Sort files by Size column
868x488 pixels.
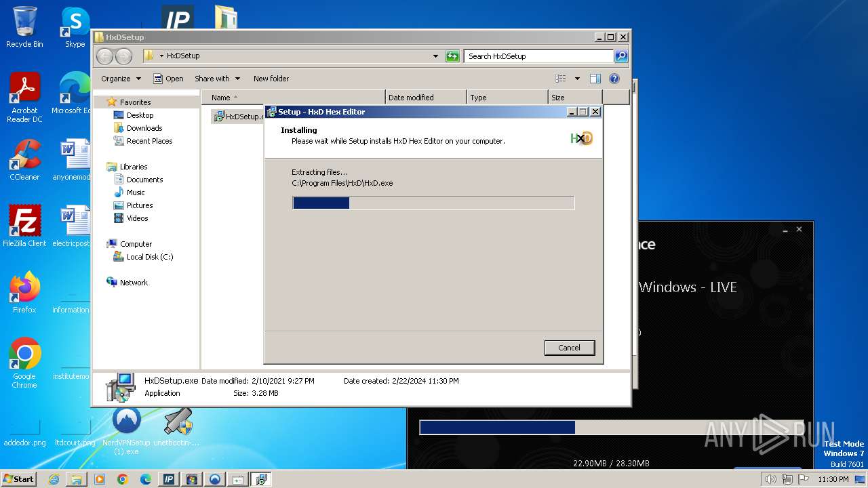[x=575, y=98]
